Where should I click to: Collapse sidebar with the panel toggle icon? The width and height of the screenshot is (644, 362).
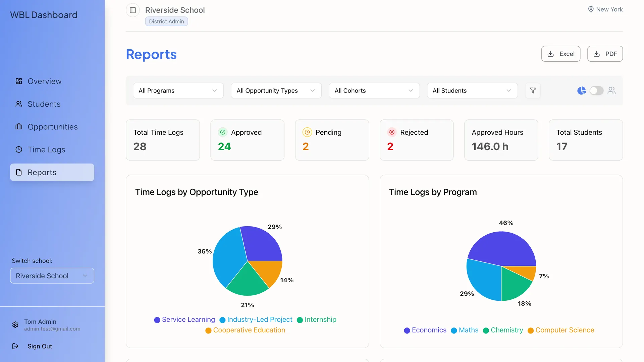pyautogui.click(x=133, y=10)
